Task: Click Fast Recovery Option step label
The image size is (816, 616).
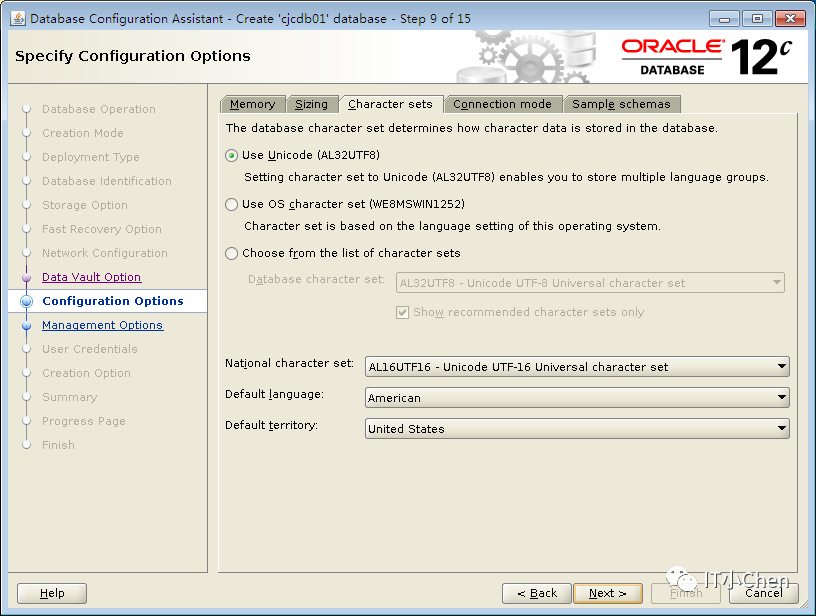Action: tap(102, 229)
